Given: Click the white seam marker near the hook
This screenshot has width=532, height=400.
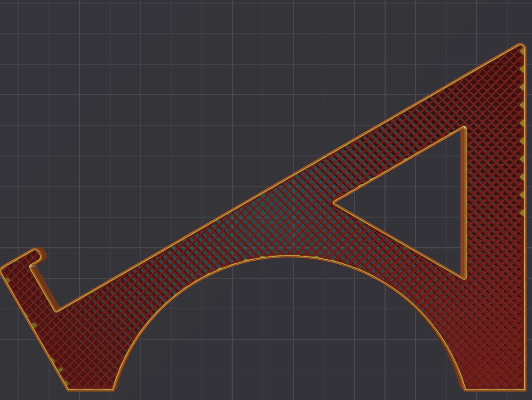Looking at the screenshot, I should (33, 267).
